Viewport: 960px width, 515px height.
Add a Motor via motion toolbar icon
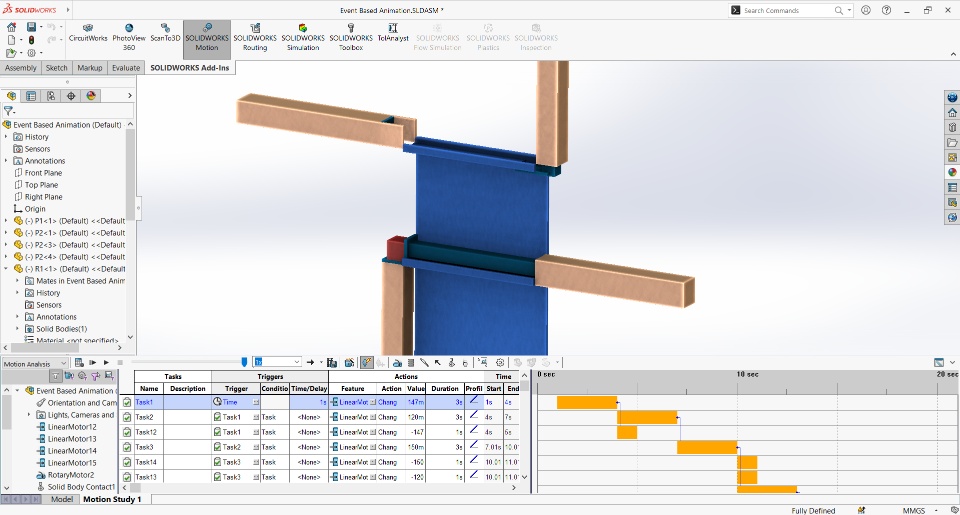397,363
